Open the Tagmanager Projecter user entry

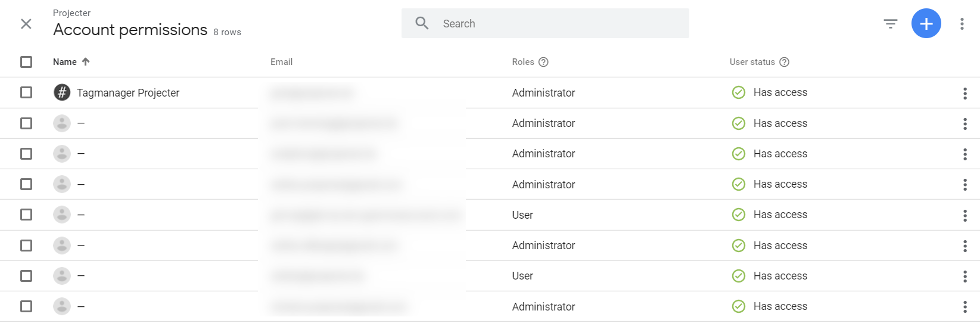[x=128, y=93]
